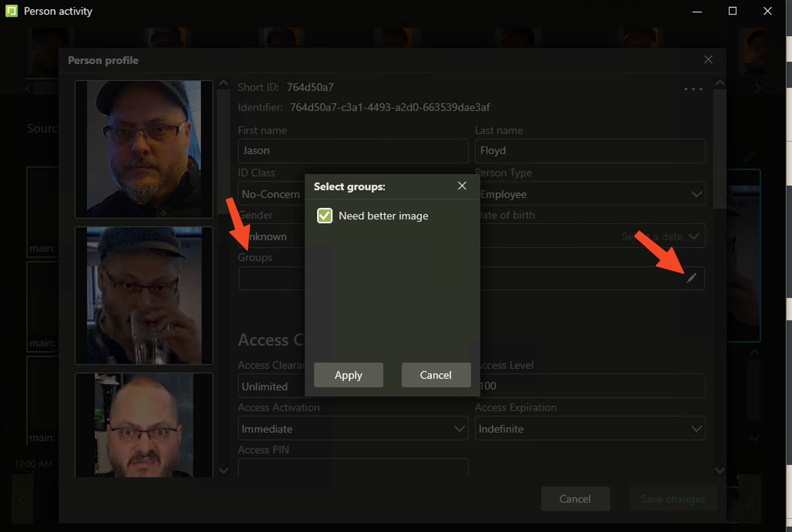Open the three-dots more options menu
Viewport: 792px width, 532px height.
(x=693, y=89)
